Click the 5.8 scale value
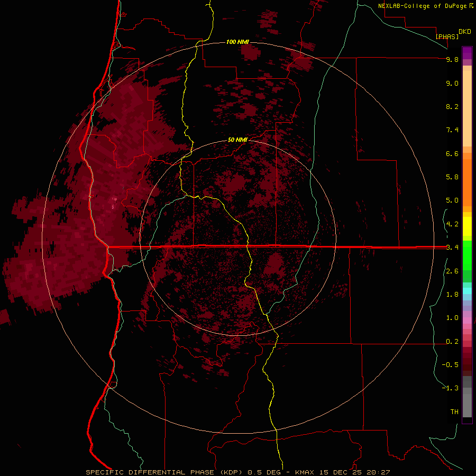The height and width of the screenshot is (476, 476). pos(452,177)
